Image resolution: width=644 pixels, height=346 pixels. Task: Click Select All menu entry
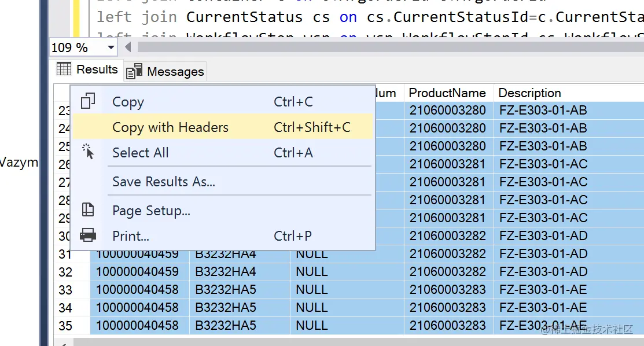pos(141,153)
